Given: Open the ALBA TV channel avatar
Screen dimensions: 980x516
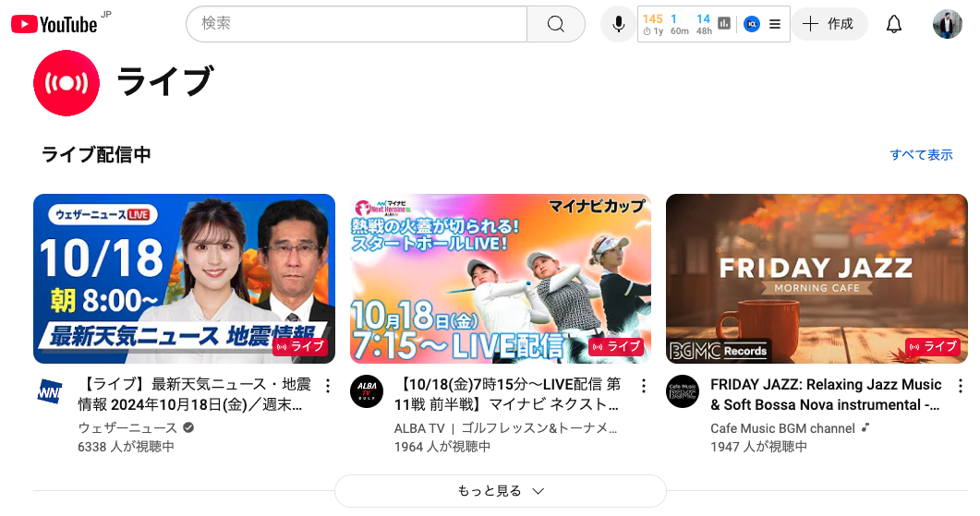Looking at the screenshot, I should click(x=367, y=391).
